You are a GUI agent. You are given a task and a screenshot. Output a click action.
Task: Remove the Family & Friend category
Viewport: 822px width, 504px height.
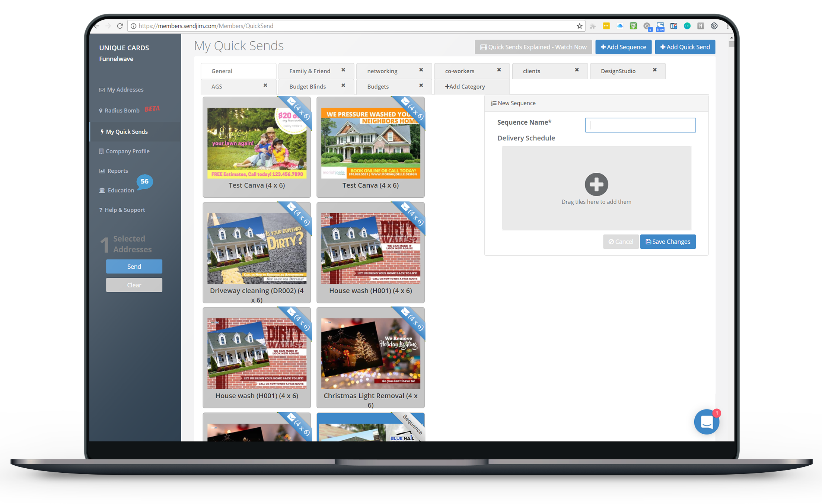pos(343,70)
